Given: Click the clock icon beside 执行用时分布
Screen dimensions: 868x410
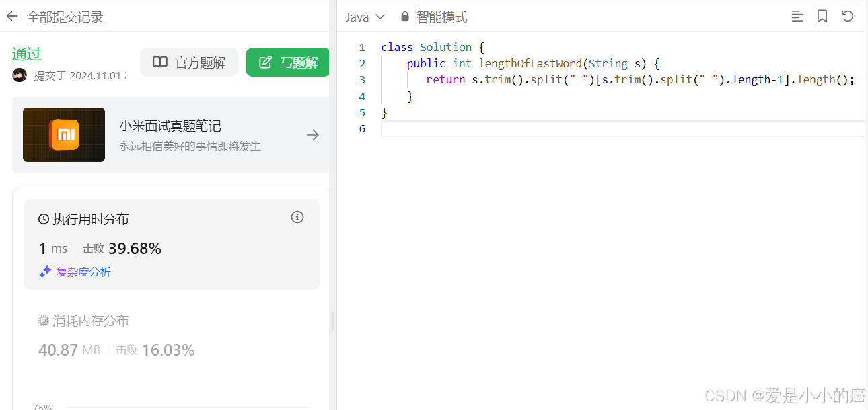Looking at the screenshot, I should tap(44, 219).
